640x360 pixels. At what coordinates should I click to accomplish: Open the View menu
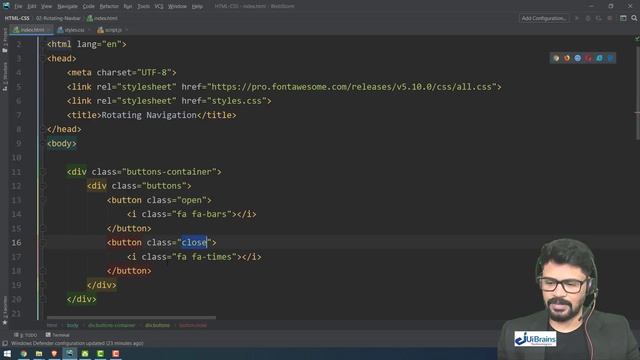[x=47, y=7]
